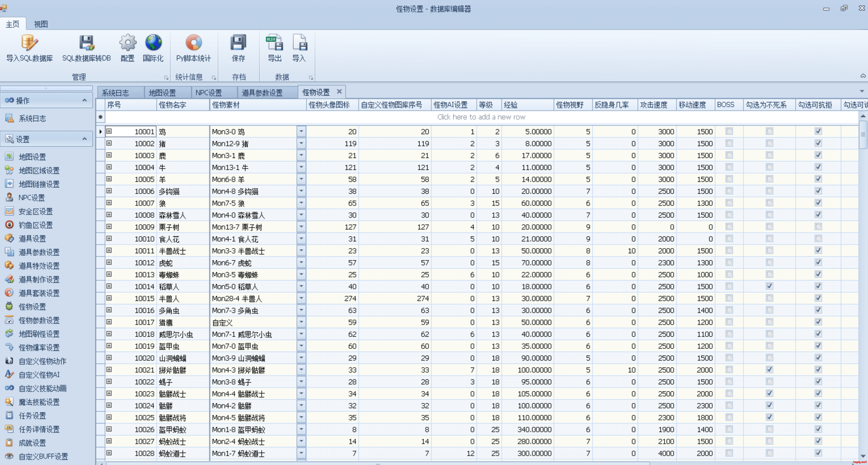Toggle 勾选可抗拒 checkbox for 栗子树 row
Screen dimensions: 868x465
tap(818, 227)
